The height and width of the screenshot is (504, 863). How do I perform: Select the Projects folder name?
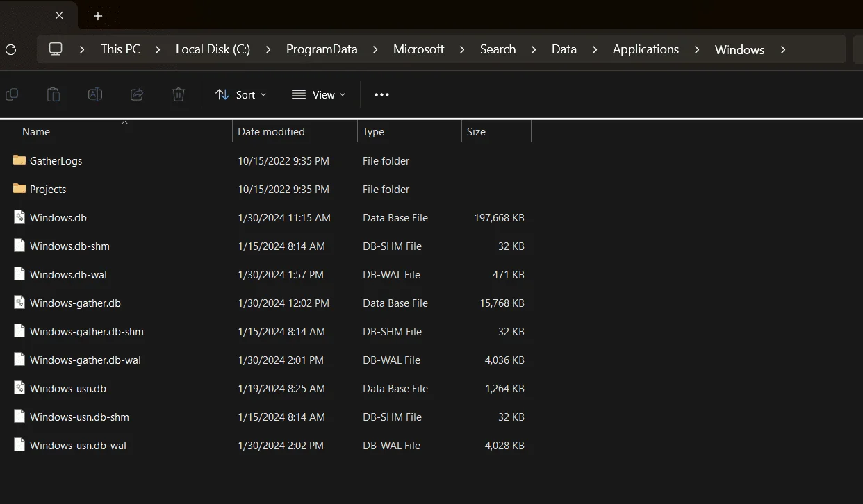pyautogui.click(x=48, y=189)
